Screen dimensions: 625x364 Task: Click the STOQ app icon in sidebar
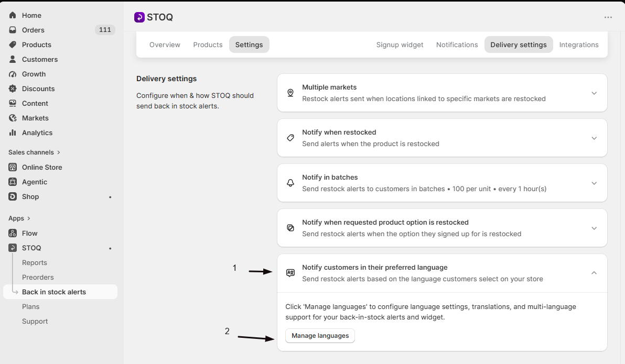(x=13, y=248)
